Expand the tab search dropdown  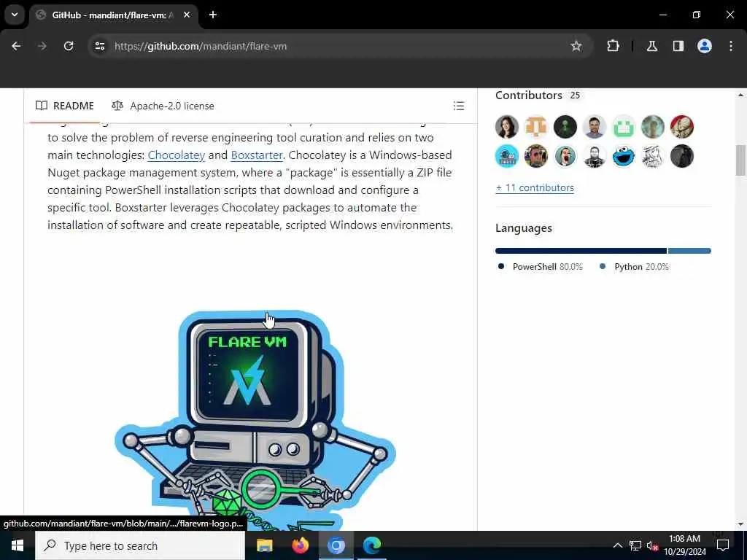[15, 15]
